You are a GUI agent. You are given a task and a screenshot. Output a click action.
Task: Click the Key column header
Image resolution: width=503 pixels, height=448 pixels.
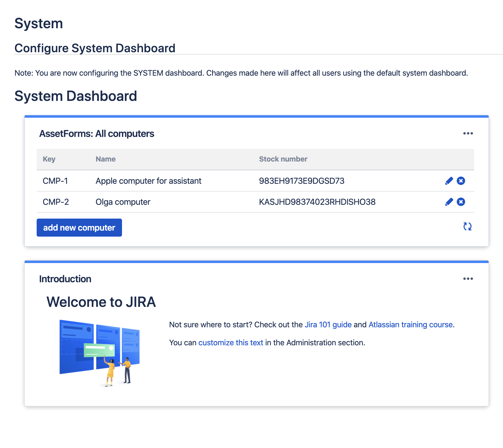pyautogui.click(x=49, y=159)
